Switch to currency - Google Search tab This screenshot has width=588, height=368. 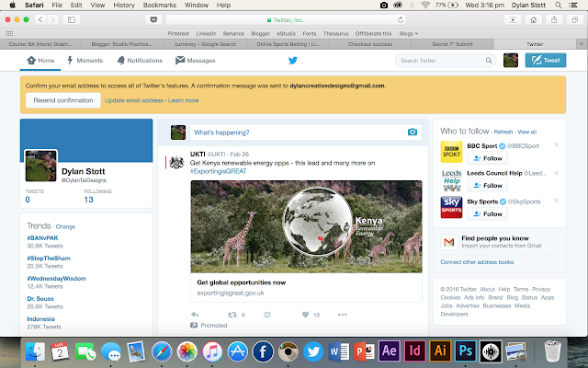coord(206,44)
